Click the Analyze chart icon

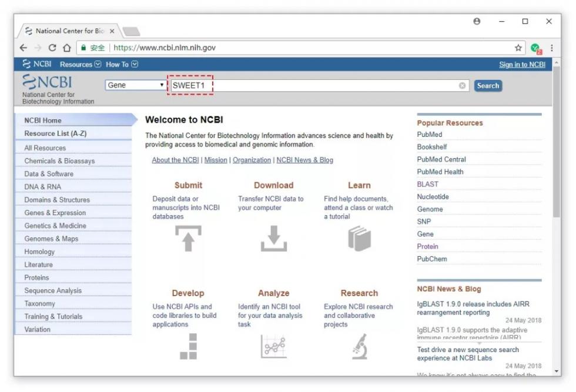[x=274, y=346]
